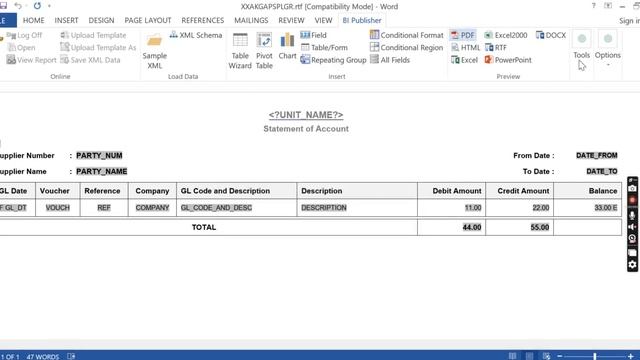The image size is (640, 360).
Task: Open Ribbon Display Options
Action: pyautogui.click(x=608, y=6)
